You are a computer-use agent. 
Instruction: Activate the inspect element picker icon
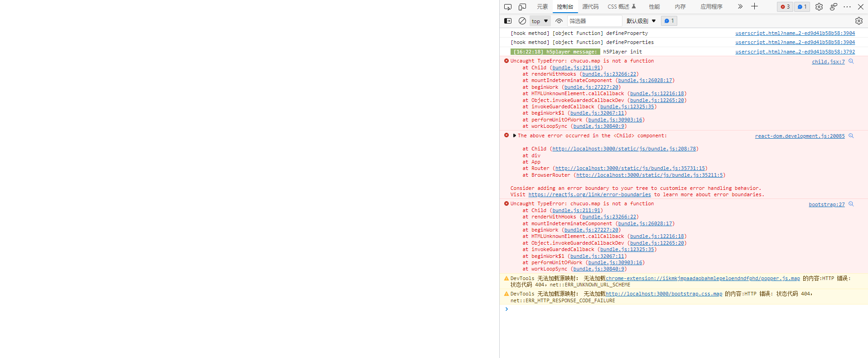(507, 7)
